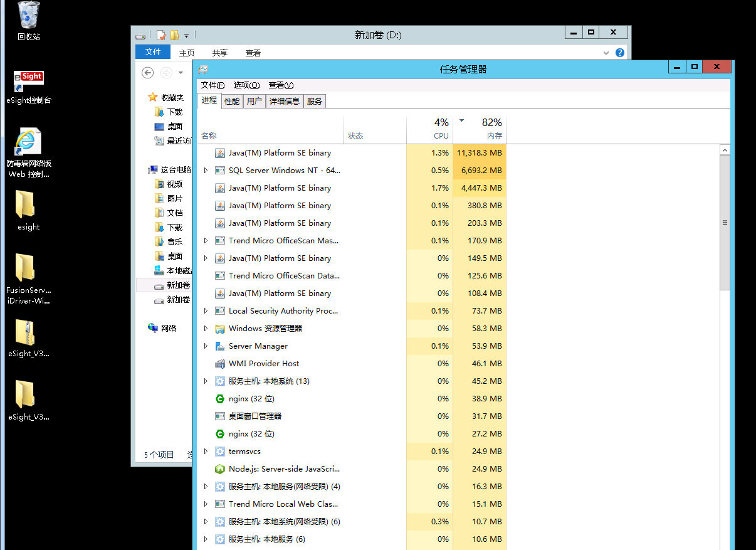Open the 查看(V) menu in Task Manager
Screen dimensions: 756x550
(x=281, y=85)
